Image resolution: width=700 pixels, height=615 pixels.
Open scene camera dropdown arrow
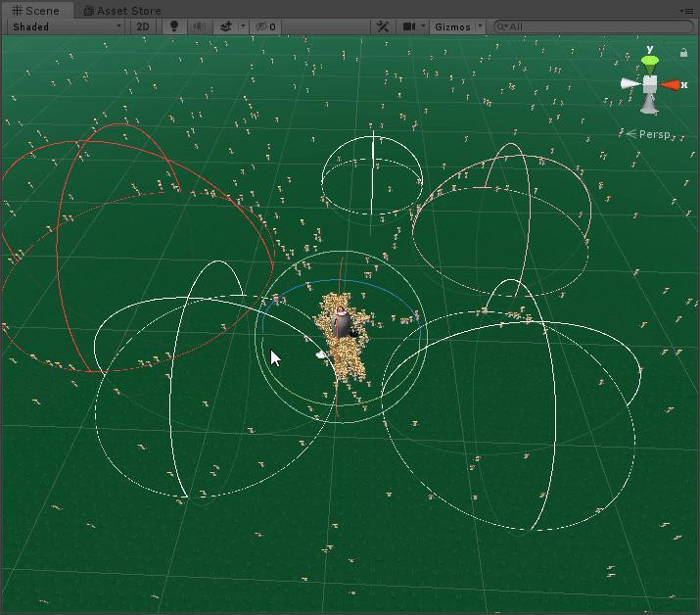423,26
